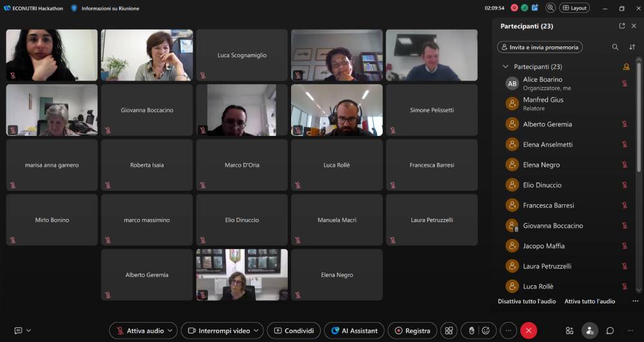
Task: Toggle the participants panel button
Action: click(589, 330)
